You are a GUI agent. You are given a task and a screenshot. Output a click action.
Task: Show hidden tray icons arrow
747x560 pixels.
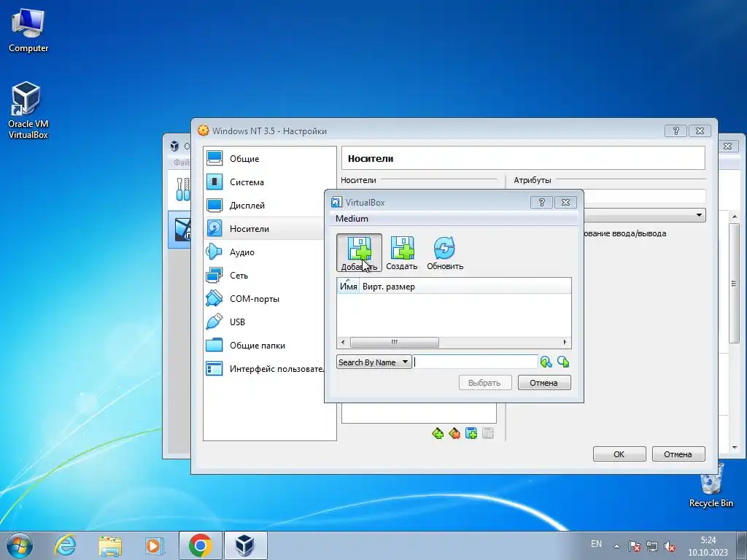pyautogui.click(x=616, y=546)
